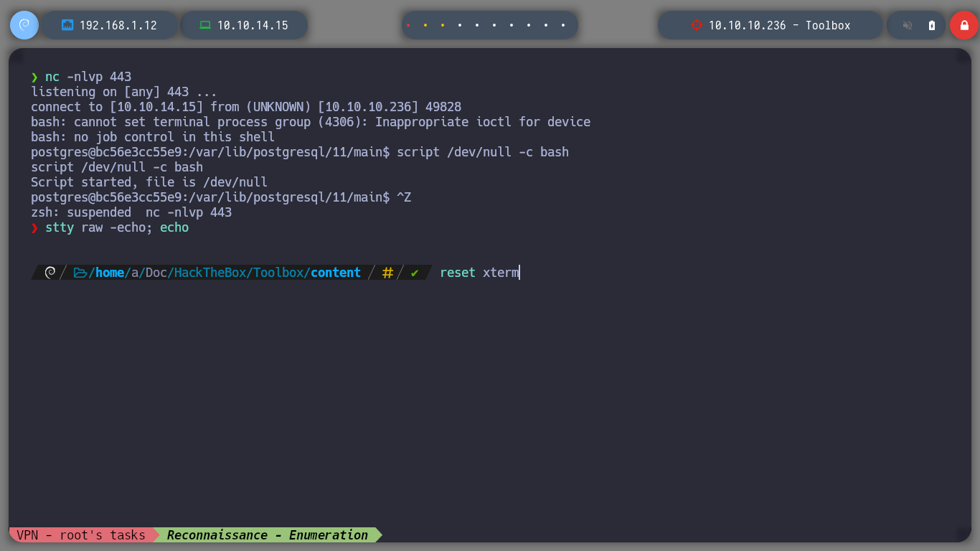Click "bash: no job control in this shell"

[153, 137]
